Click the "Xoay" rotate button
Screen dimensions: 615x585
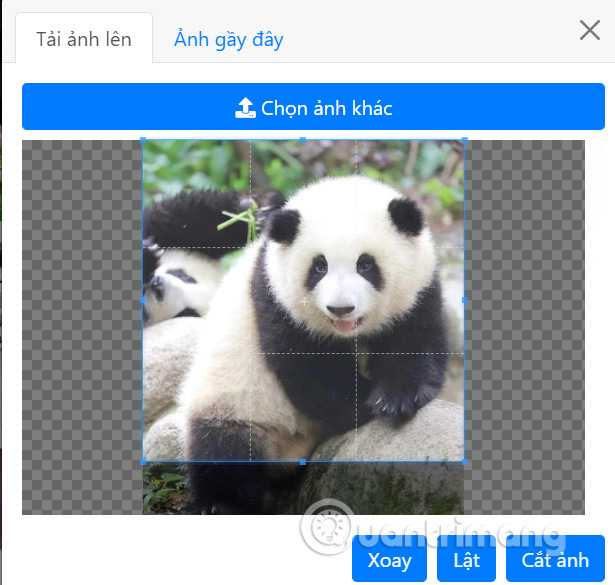(x=389, y=558)
